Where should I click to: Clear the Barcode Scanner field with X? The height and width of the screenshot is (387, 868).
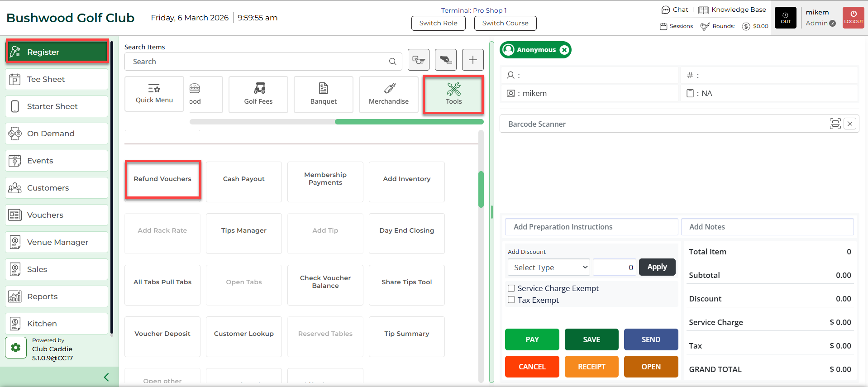[850, 124]
